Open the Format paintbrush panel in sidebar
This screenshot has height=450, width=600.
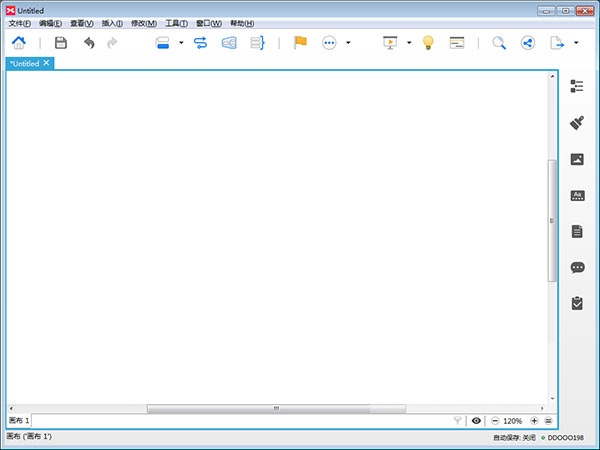577,123
